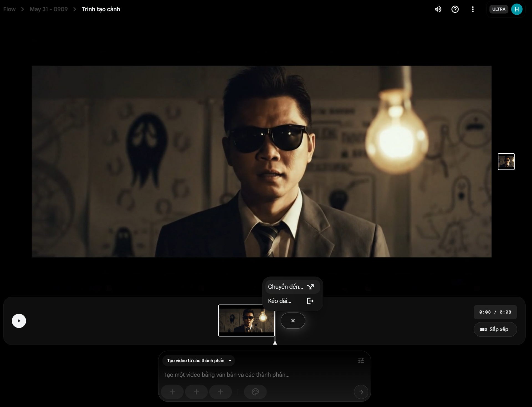Image resolution: width=532 pixels, height=407 pixels.
Task: Mute audio with the speaker icon
Action: tap(438, 9)
